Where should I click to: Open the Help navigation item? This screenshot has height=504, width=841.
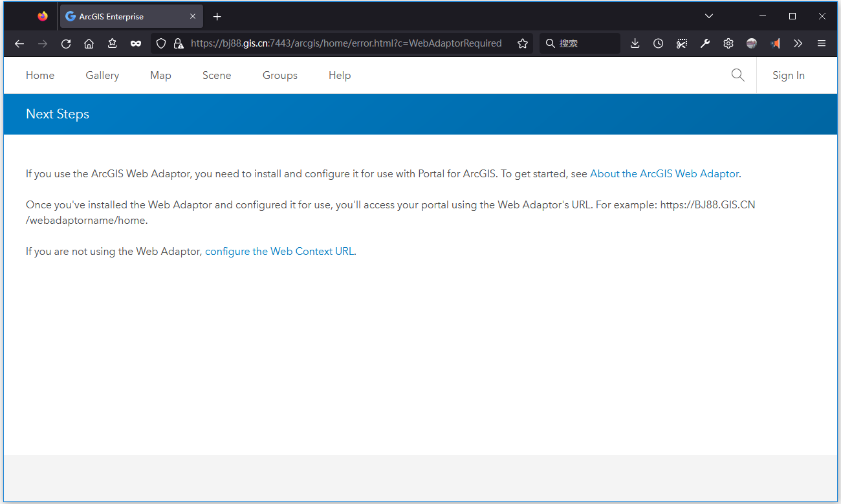coord(340,75)
